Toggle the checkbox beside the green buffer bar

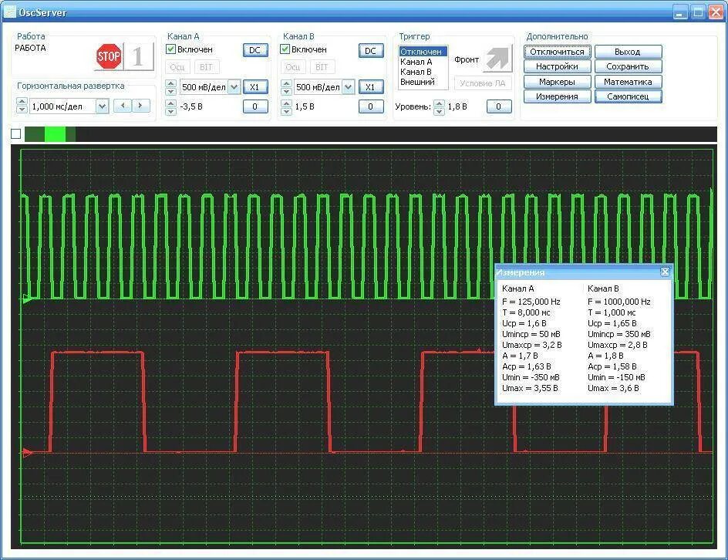coord(15,134)
